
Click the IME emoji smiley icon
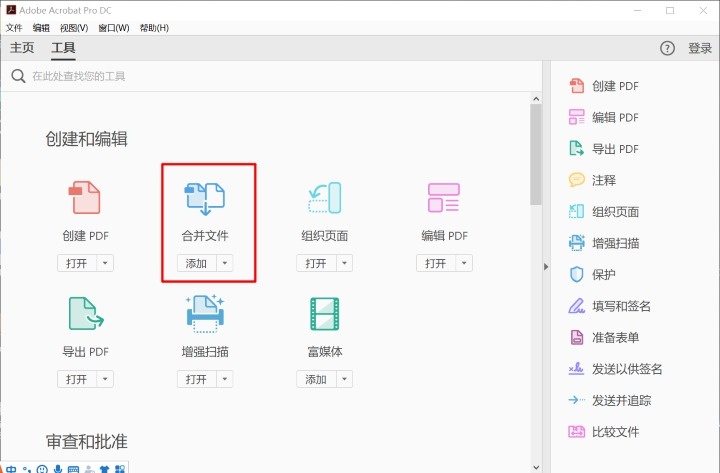tap(42, 469)
